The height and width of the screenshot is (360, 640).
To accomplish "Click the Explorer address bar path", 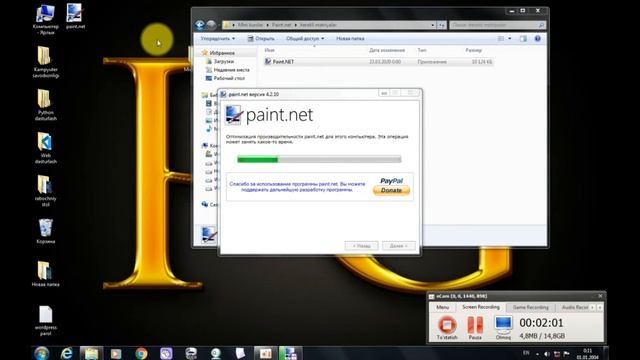I will tap(327, 25).
